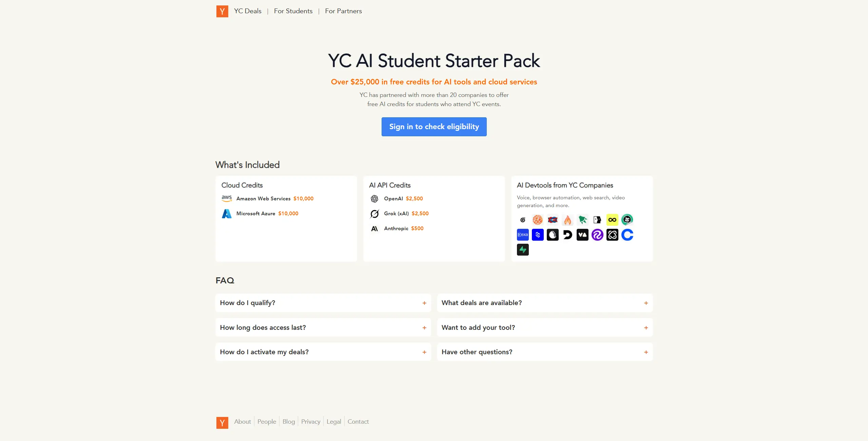Expand 'How do I activate my deals?' FAQ
This screenshot has width=868, height=441.
point(323,352)
